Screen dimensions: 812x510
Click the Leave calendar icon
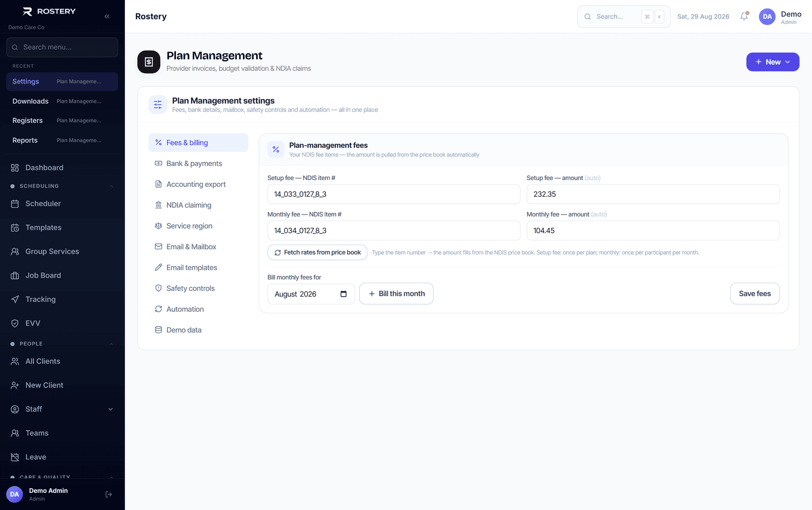coord(15,457)
